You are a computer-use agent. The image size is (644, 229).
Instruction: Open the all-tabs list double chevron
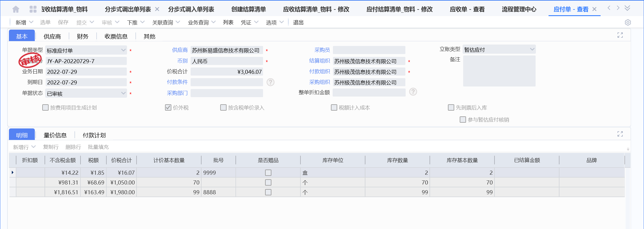tap(627, 8)
